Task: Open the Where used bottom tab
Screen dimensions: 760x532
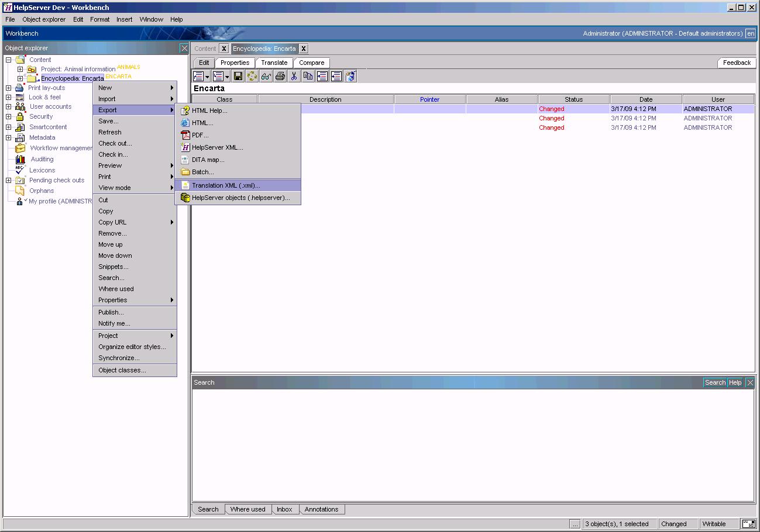Action: 247,509
